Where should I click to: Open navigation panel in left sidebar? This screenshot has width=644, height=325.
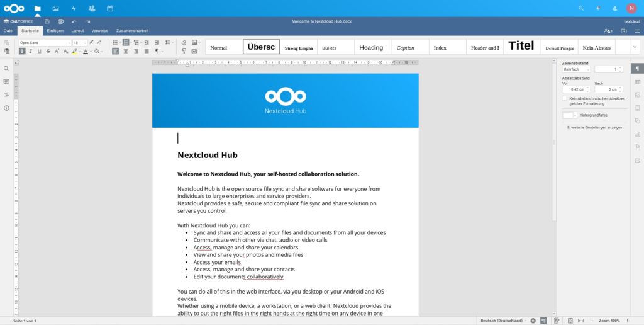pos(6,95)
